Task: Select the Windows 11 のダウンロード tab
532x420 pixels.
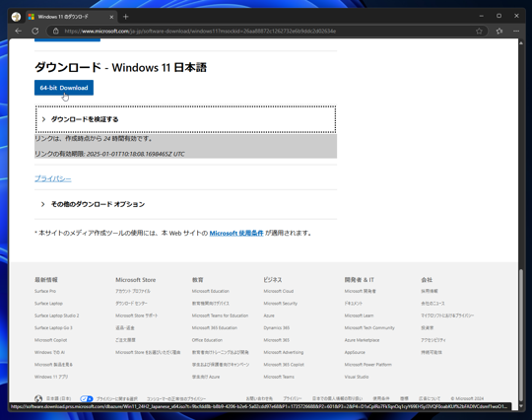Action: pos(71,17)
